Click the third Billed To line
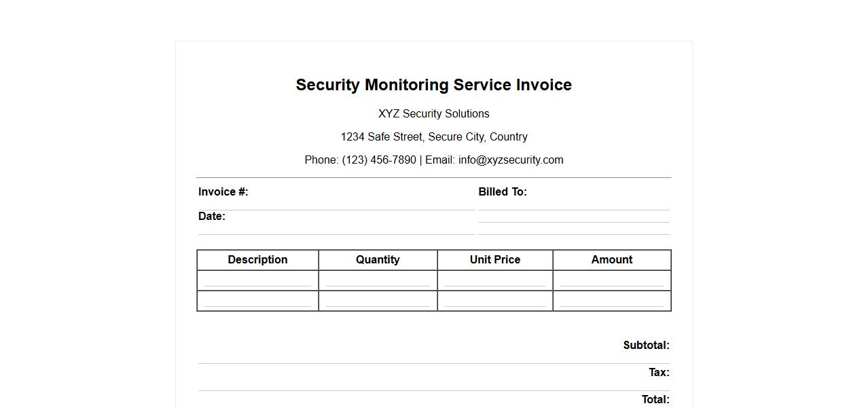Image resolution: width=868 pixels, height=408 pixels. tap(573, 229)
